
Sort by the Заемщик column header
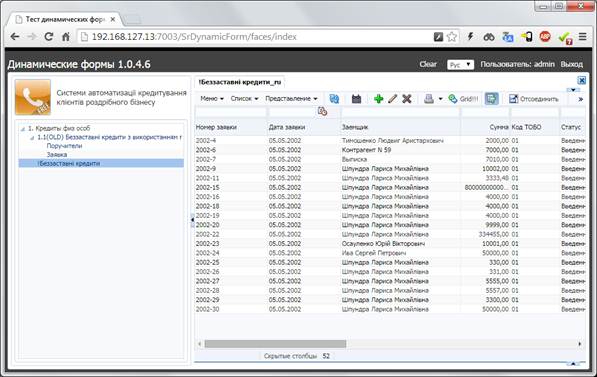point(354,127)
